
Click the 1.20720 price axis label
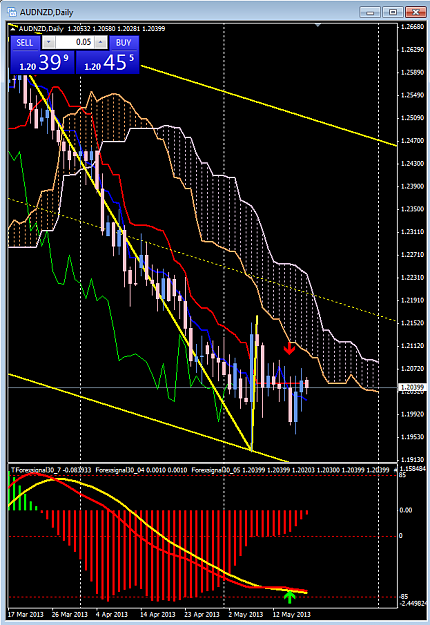412,368
